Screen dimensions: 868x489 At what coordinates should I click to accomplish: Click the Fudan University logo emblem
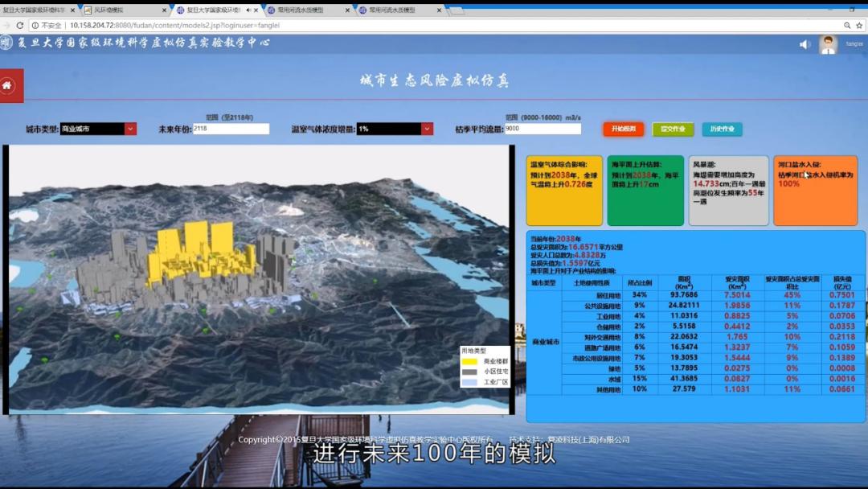[x=6, y=43]
